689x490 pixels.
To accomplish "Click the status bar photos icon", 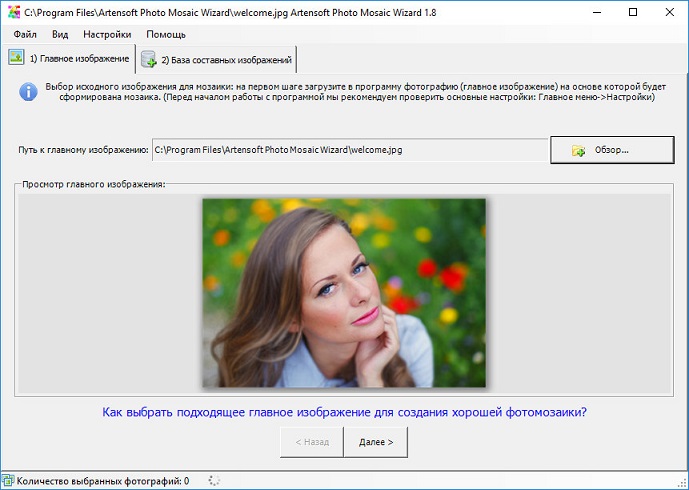I will click(7, 480).
